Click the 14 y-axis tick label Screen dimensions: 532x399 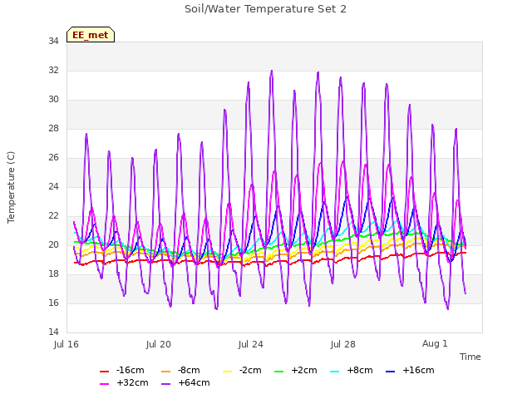pos(53,332)
